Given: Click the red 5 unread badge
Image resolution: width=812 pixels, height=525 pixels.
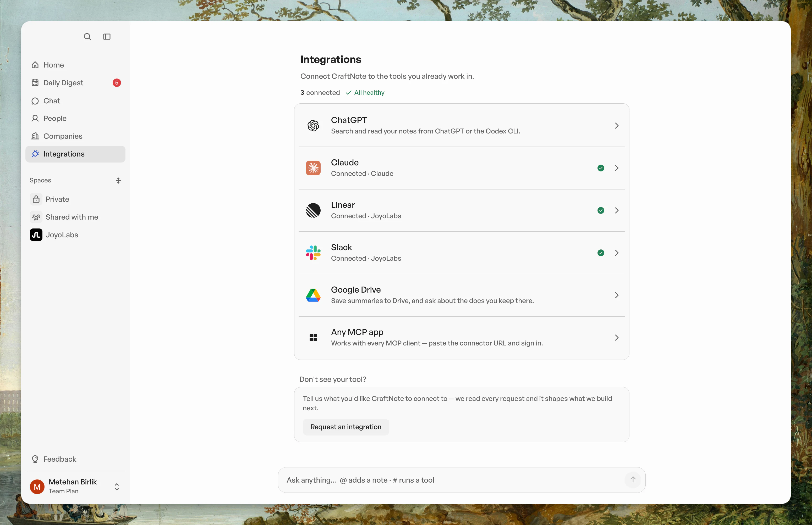Looking at the screenshot, I should pos(117,82).
